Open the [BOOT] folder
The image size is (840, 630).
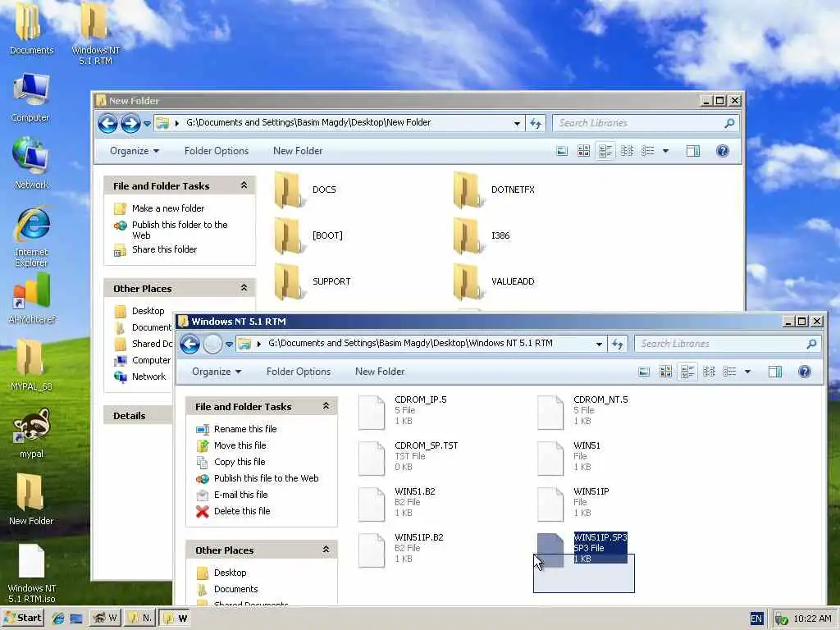[308, 235]
